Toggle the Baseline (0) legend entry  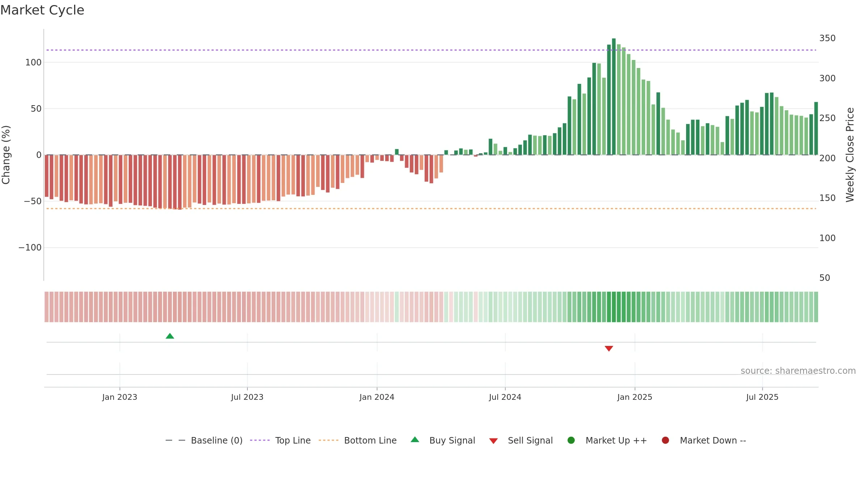(204, 440)
